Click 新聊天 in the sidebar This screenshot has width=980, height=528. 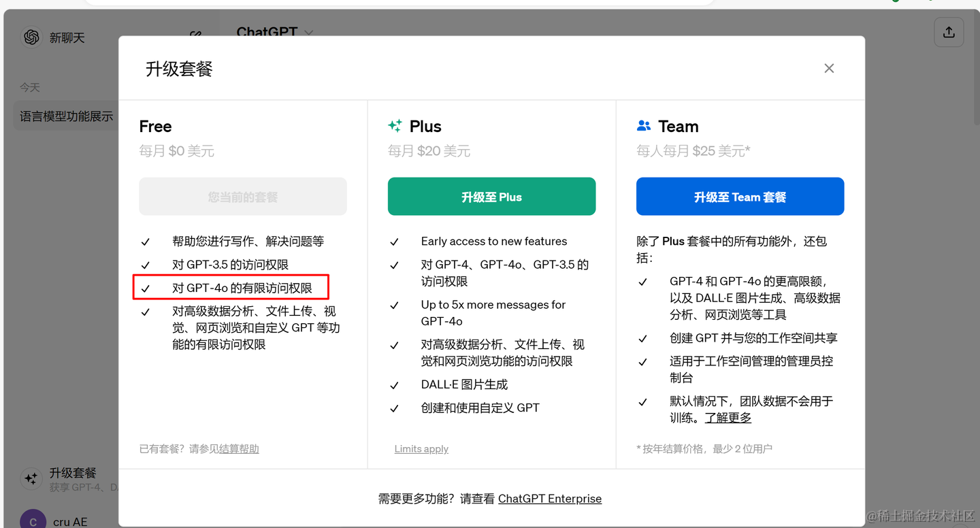point(67,38)
